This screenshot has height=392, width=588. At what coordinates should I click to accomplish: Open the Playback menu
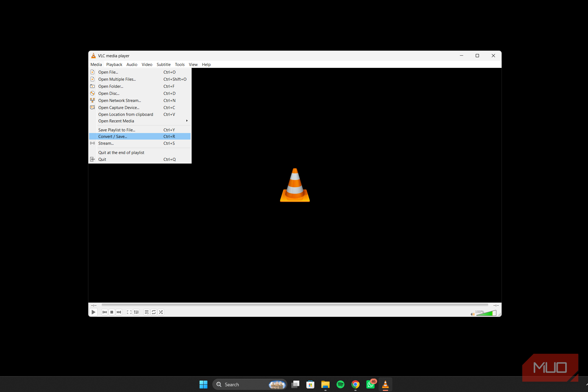pos(114,65)
